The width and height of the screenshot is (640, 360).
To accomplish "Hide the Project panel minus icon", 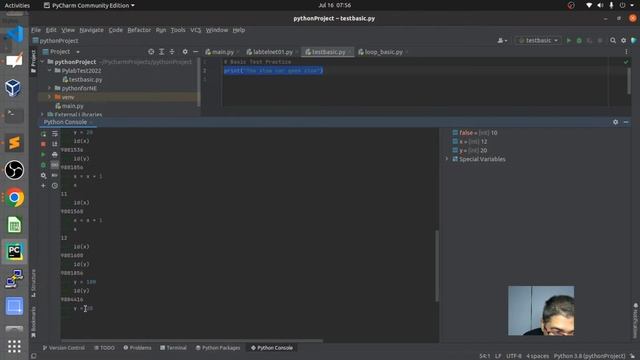I will coord(196,52).
